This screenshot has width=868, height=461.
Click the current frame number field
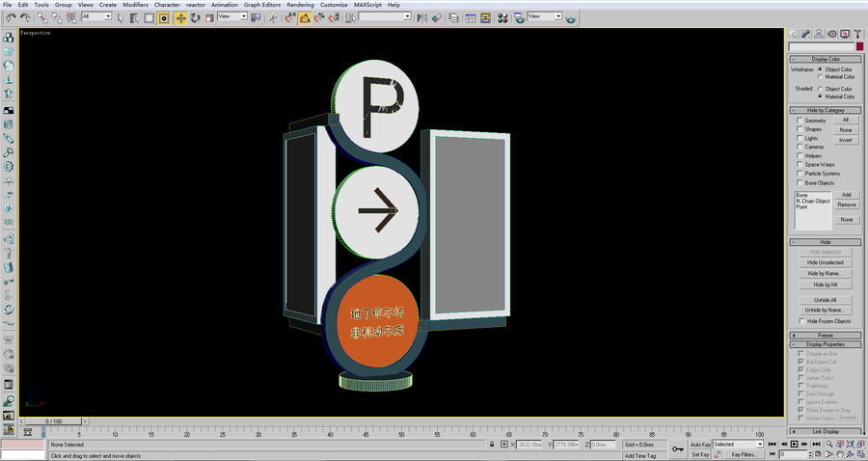pyautogui.click(x=795, y=454)
